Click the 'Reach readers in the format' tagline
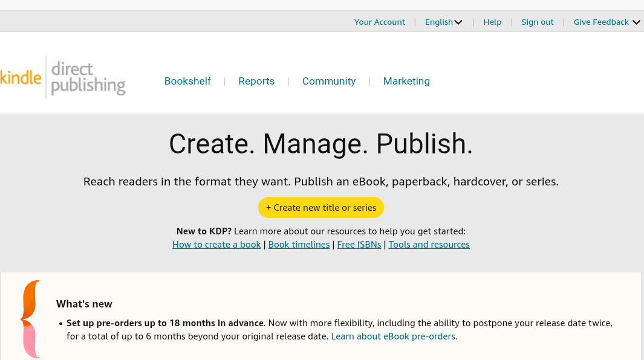 pyautogui.click(x=321, y=182)
